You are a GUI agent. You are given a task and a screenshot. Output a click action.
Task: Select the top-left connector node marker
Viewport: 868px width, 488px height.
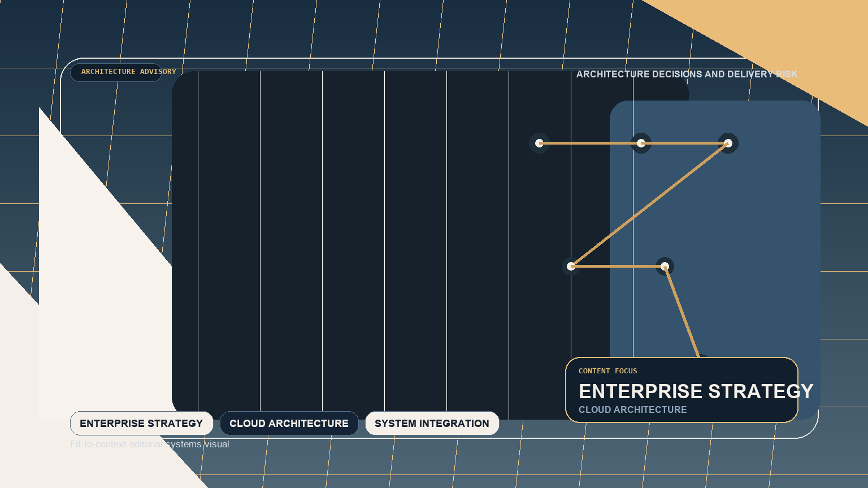[540, 143]
